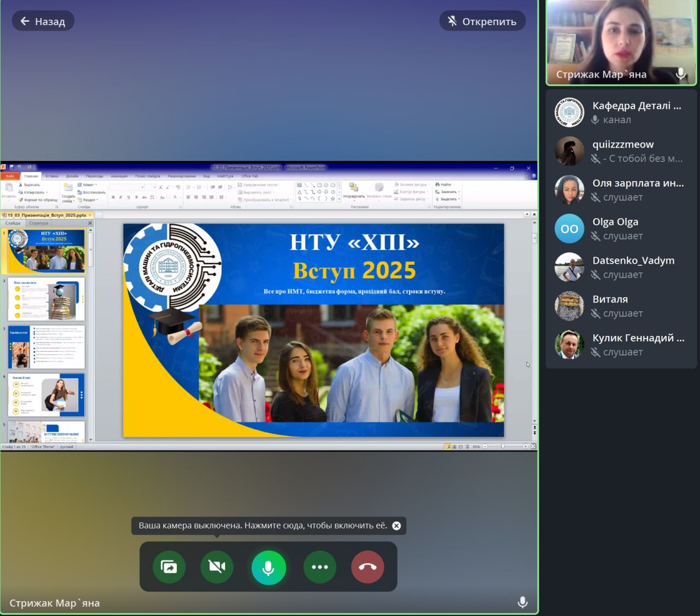The width and height of the screenshot is (700, 616).
Task: Switch to Структура outline pane tab
Action: 39,223
